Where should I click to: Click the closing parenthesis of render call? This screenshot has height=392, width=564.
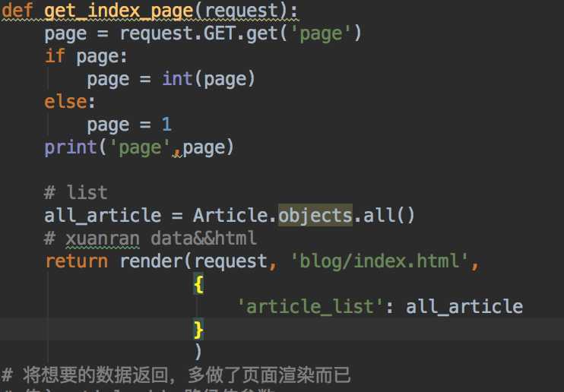(x=198, y=352)
